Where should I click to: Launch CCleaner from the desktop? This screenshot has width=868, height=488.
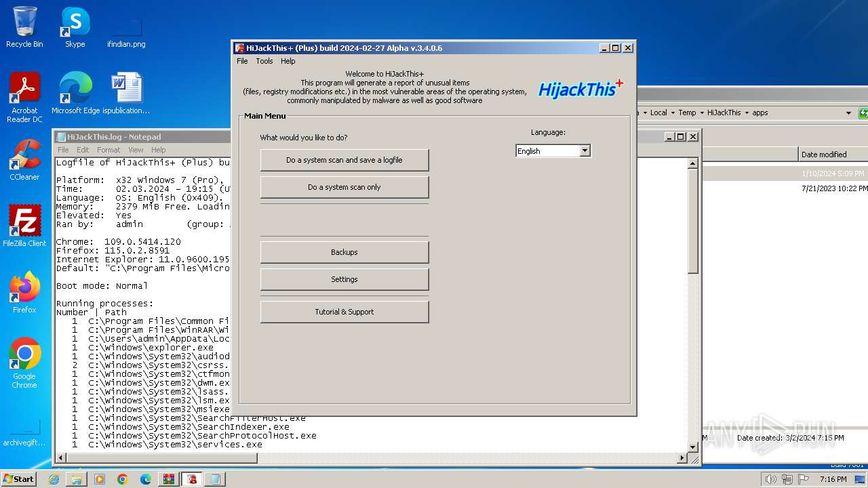pos(24,160)
